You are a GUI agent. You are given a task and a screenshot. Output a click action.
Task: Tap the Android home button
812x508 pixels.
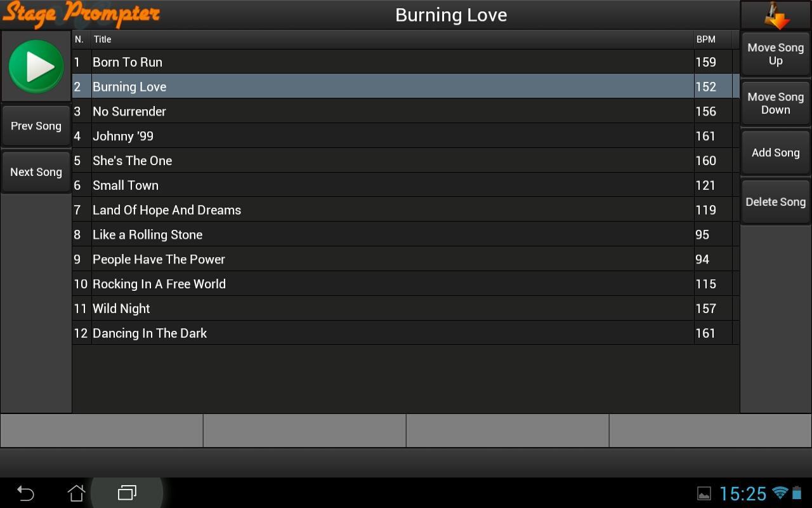76,493
